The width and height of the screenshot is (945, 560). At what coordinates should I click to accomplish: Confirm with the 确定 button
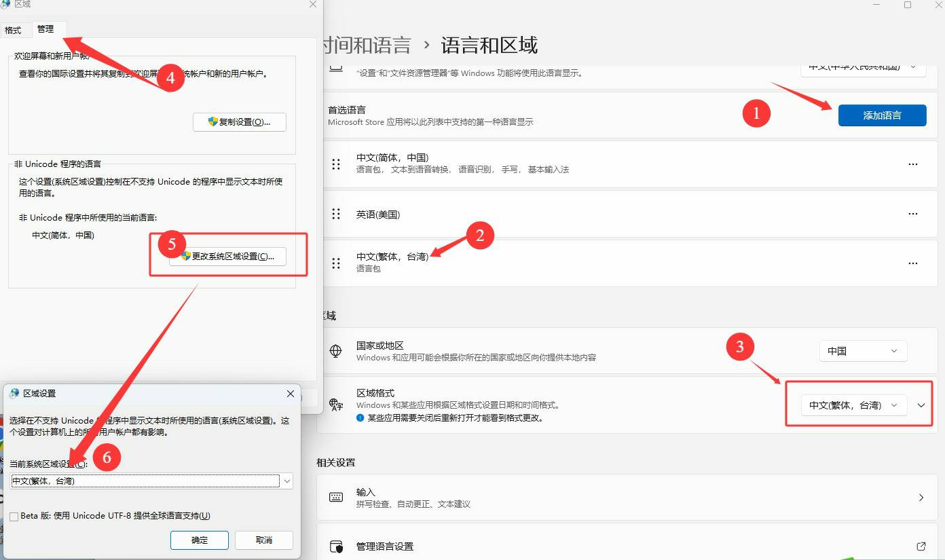[200, 540]
